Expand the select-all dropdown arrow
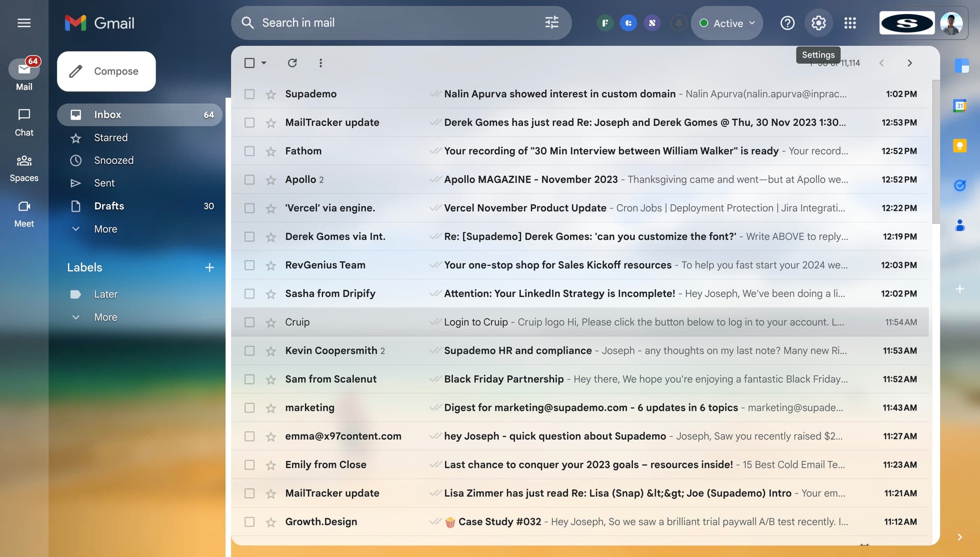Image resolution: width=980 pixels, height=557 pixels. [263, 63]
